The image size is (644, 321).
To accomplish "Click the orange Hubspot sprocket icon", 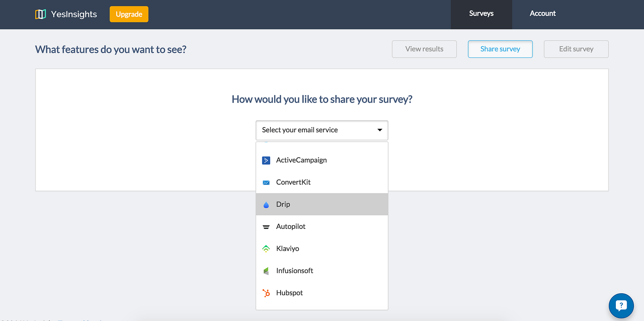I will (x=266, y=293).
